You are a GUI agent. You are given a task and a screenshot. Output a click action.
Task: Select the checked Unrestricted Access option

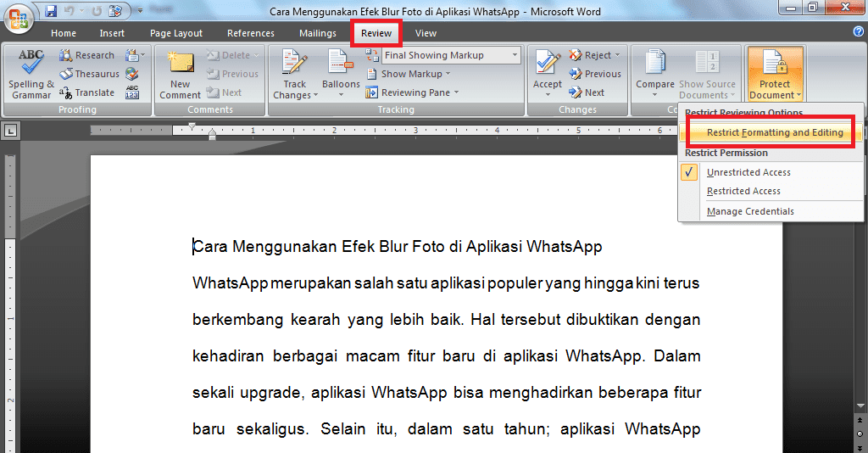pos(748,172)
